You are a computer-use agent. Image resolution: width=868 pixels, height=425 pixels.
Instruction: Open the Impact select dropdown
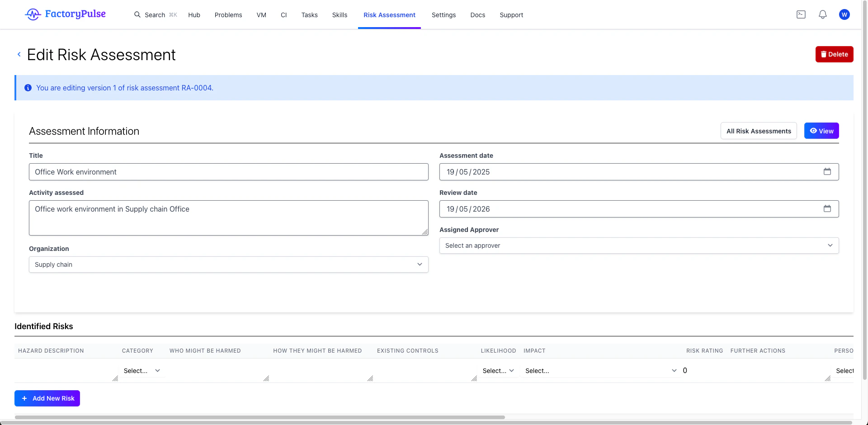(x=600, y=371)
